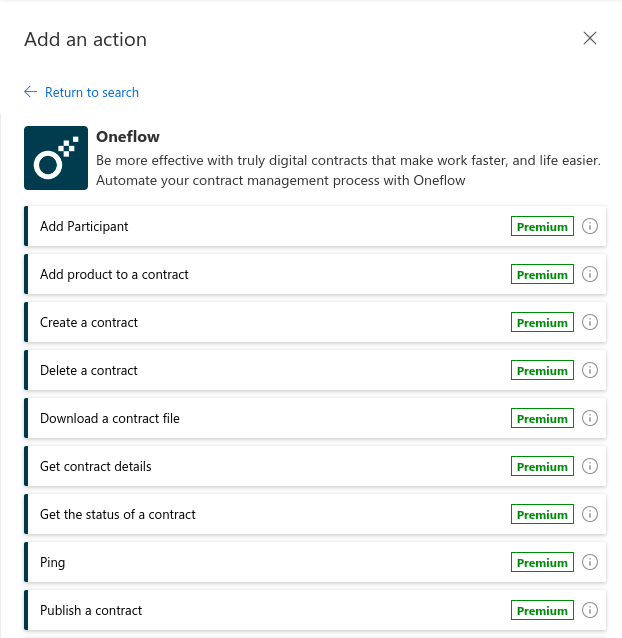The width and height of the screenshot is (622, 638).
Task: Pick the Get contract details action
Action: [x=315, y=466]
